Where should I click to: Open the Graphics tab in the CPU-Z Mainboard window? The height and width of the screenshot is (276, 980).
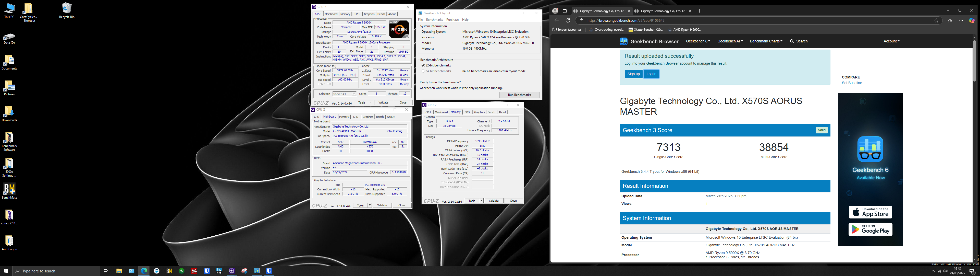coord(367,117)
